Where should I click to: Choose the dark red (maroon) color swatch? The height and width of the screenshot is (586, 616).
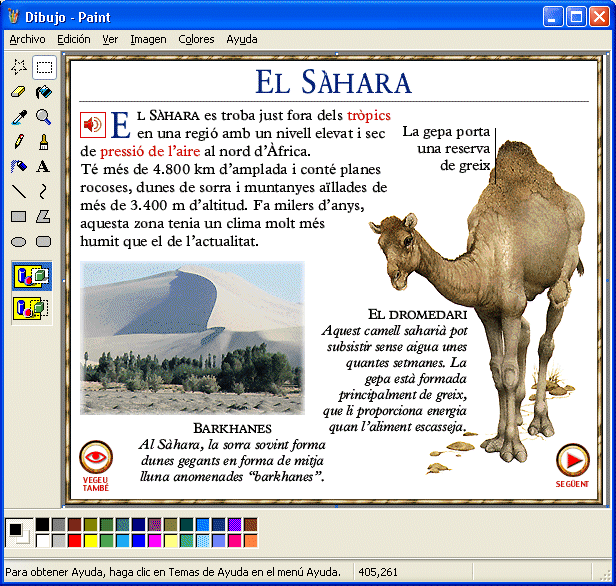(75, 524)
